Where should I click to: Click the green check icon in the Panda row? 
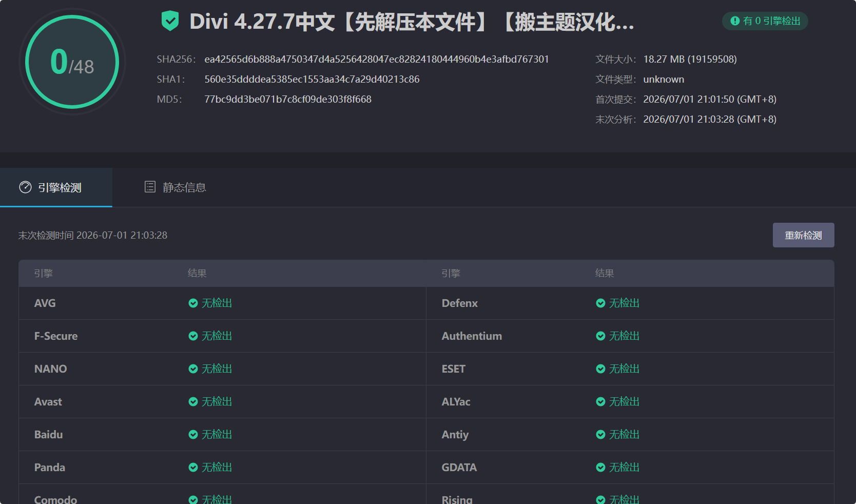(x=193, y=468)
